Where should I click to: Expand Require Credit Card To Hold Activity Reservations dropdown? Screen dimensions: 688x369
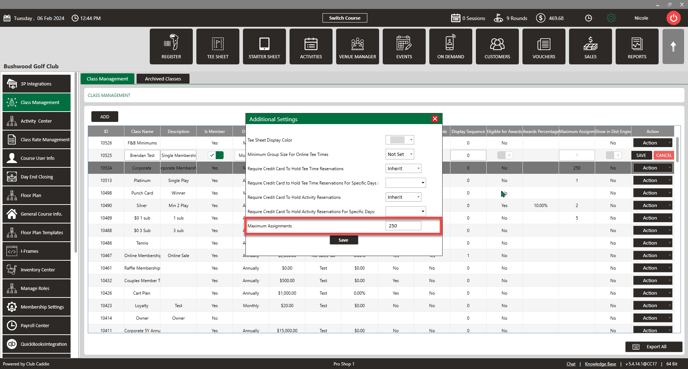click(x=403, y=197)
